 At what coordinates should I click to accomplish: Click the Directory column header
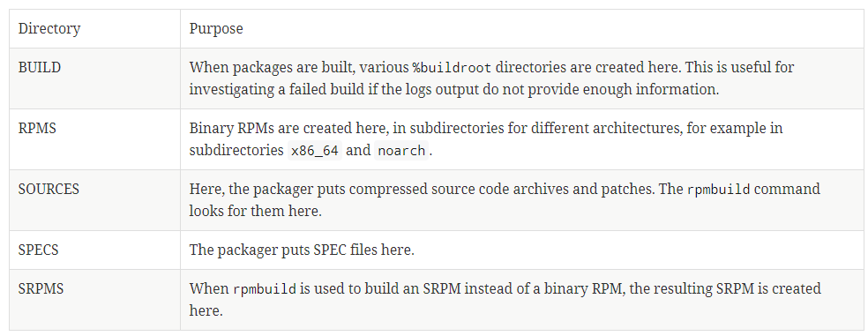pos(49,28)
